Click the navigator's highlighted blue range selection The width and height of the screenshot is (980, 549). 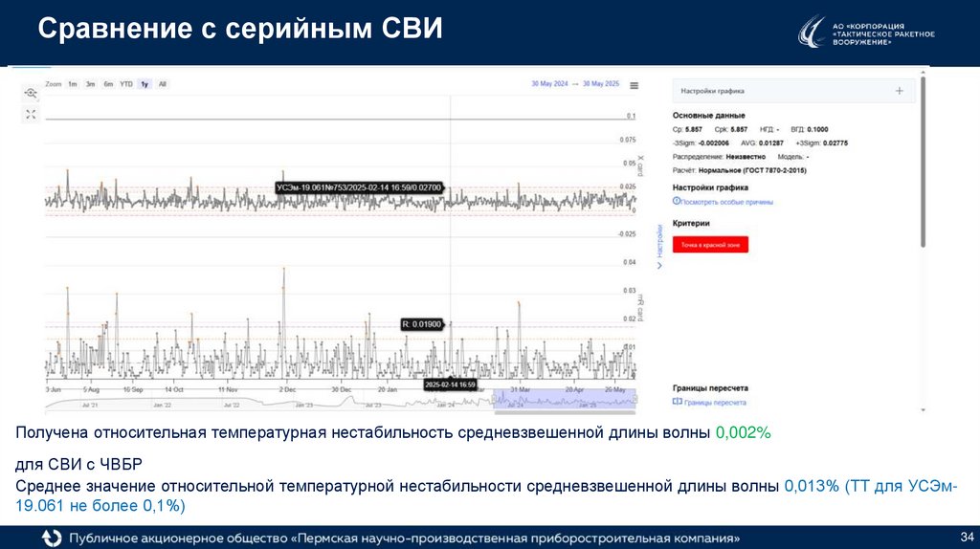pyautogui.click(x=565, y=400)
